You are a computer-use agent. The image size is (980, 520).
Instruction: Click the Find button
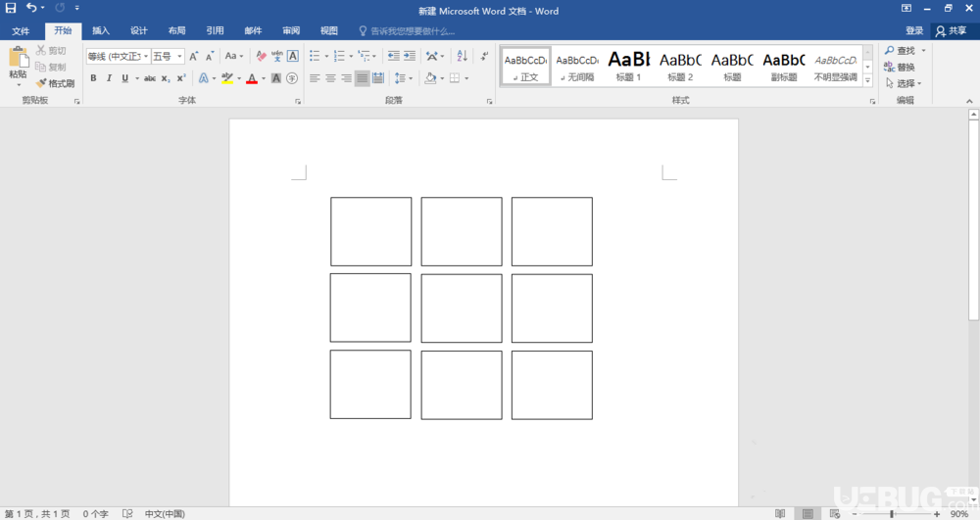pos(900,51)
